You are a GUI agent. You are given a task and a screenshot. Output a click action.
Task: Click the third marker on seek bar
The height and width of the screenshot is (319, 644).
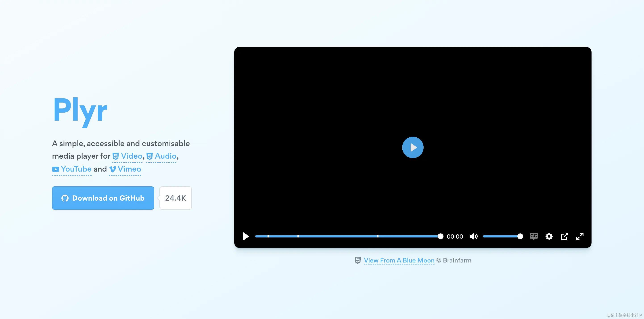[x=378, y=236]
